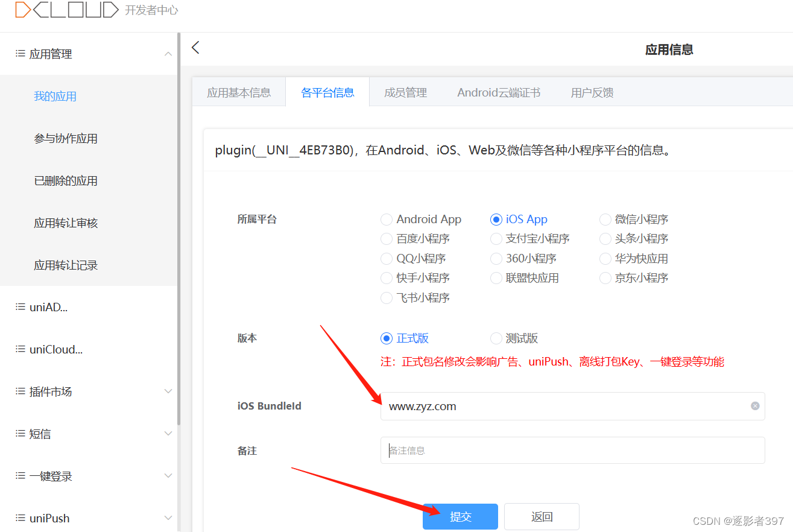The width and height of the screenshot is (793, 532).
Task: Open the 应用基本信息 tab
Action: click(239, 92)
